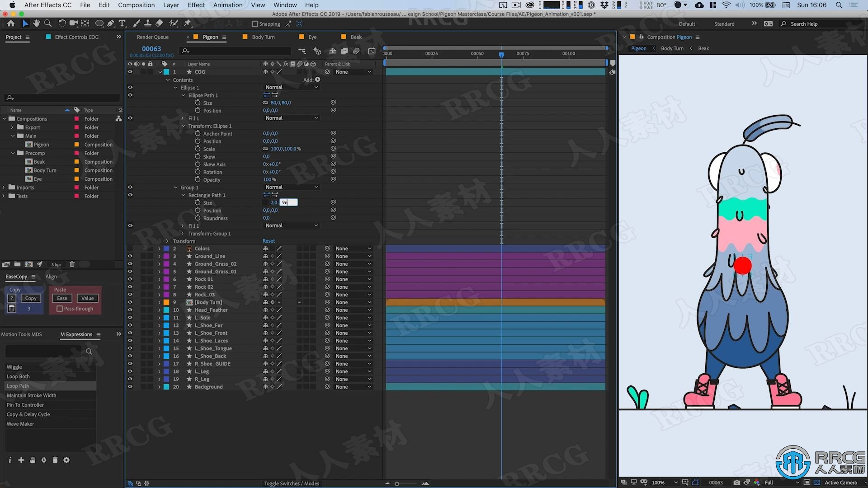Click the EaseCopy panel copy icon

pos(29,298)
